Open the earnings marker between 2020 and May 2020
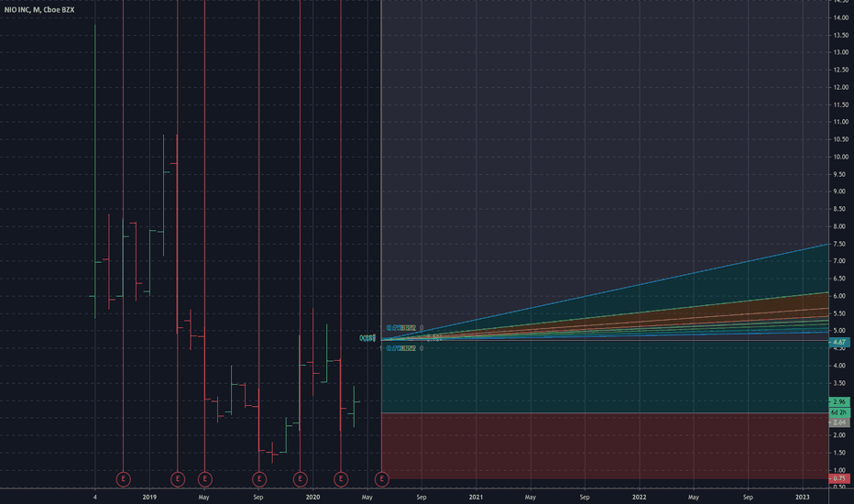The image size is (854, 504). [341, 479]
